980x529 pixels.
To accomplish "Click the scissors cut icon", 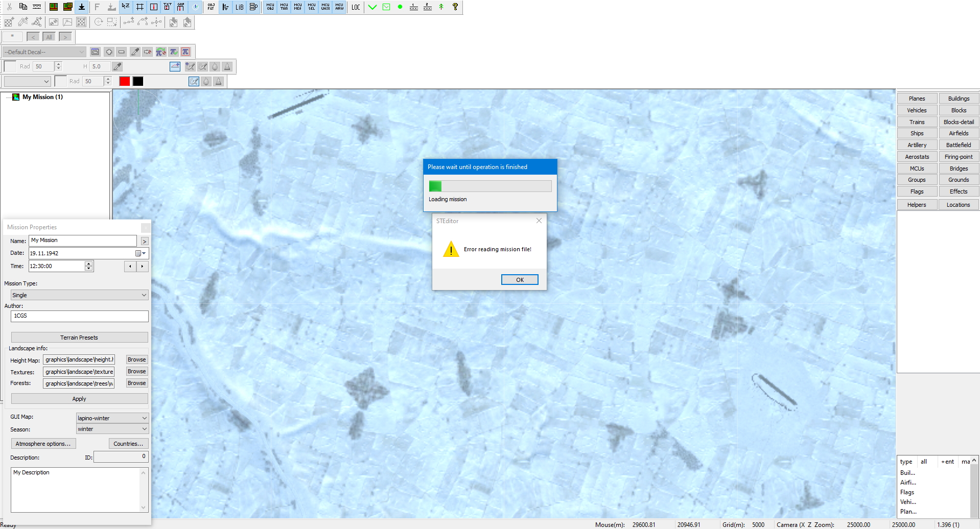I will (9, 7).
